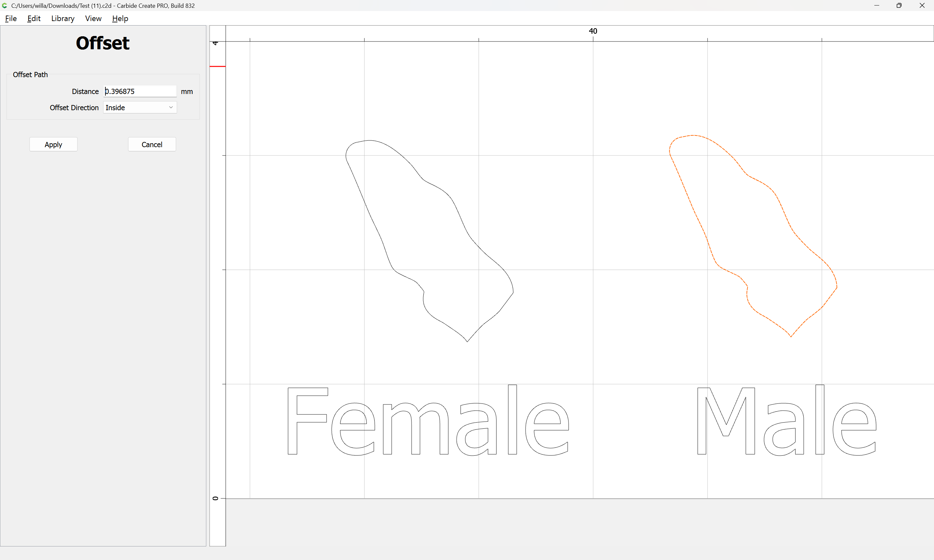Open the View menu
Image resolution: width=934 pixels, height=560 pixels.
tap(93, 18)
